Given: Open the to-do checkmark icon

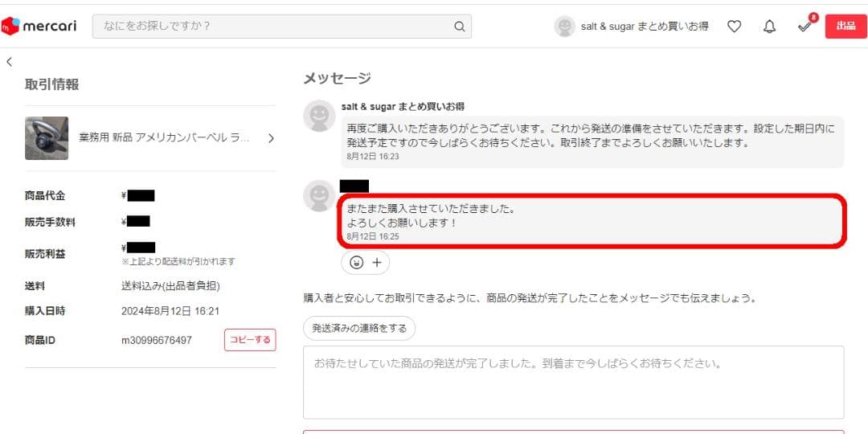Looking at the screenshot, I should pos(805,27).
